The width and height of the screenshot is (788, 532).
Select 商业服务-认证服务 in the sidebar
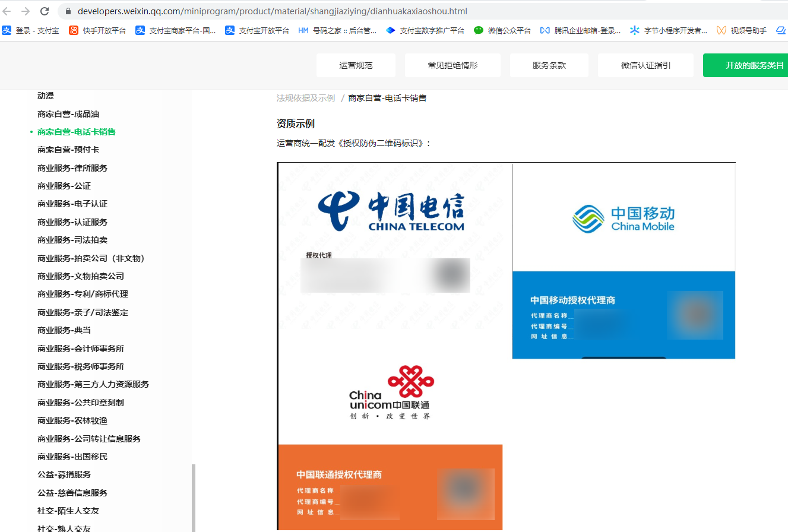point(72,222)
